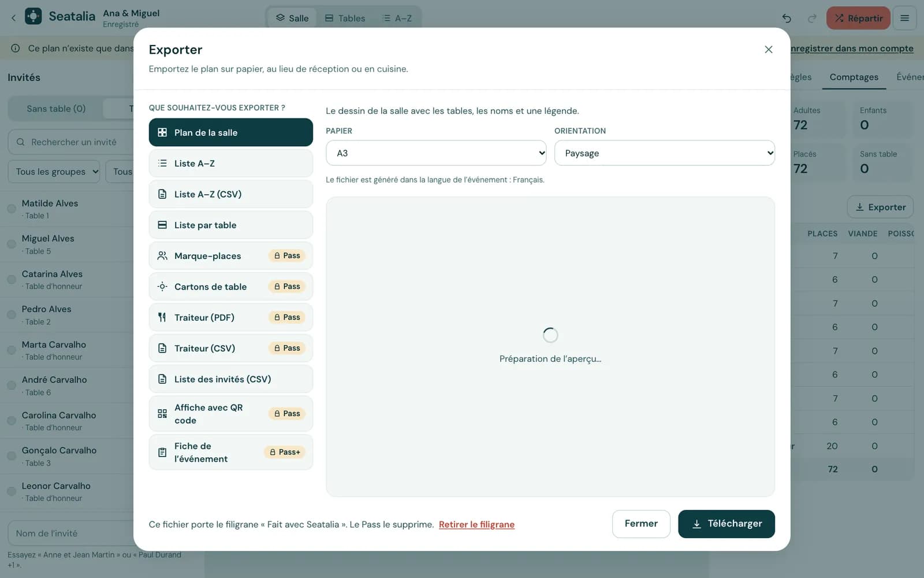Screen dimensions: 924x578
Task: Select Marque-places export option
Action: [x=230, y=255]
